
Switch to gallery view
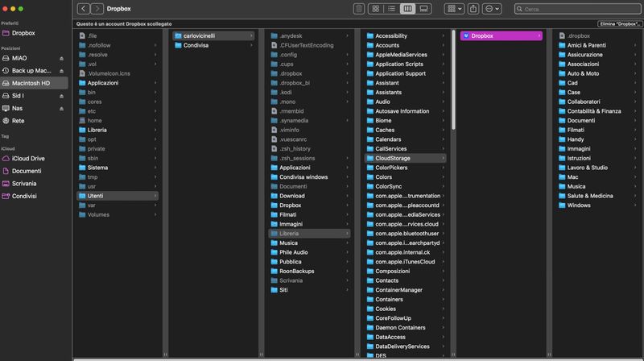(x=424, y=9)
